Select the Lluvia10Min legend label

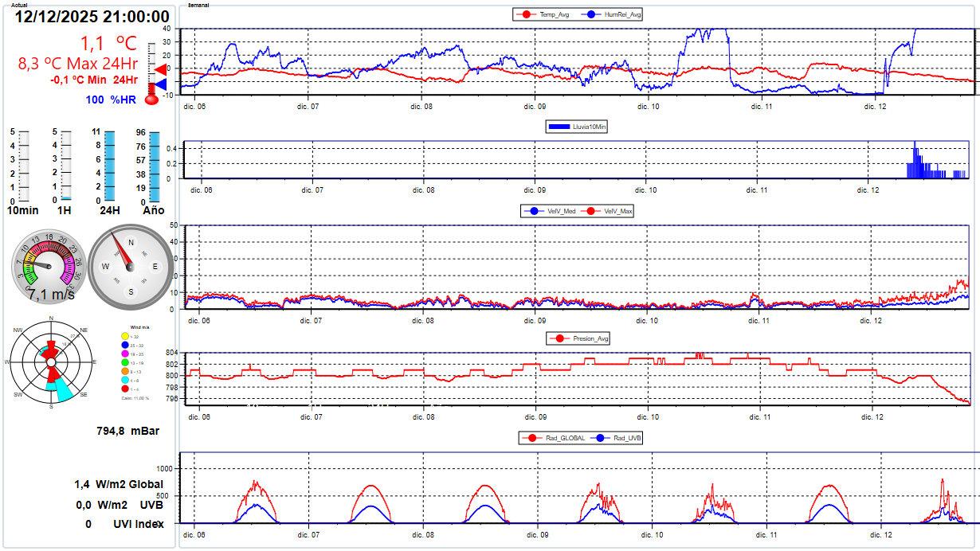578,127
